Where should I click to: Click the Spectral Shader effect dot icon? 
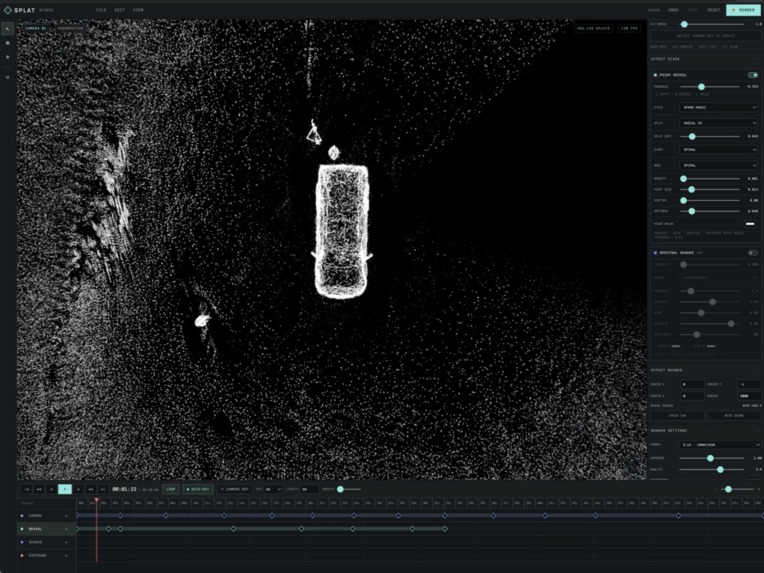[655, 253]
